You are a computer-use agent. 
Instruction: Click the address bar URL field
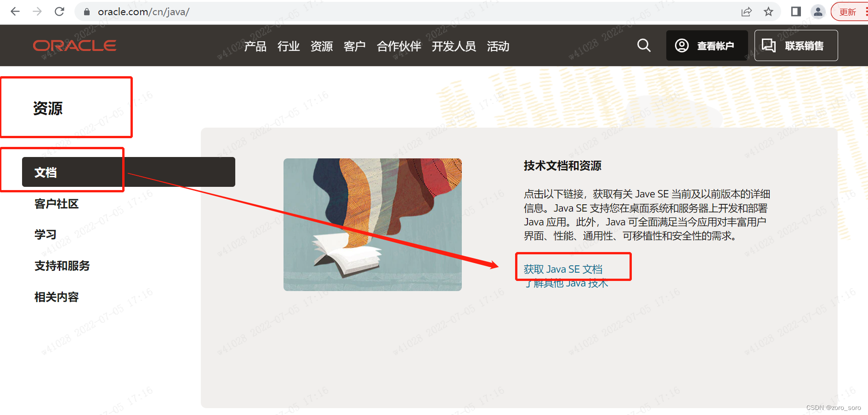(x=404, y=11)
